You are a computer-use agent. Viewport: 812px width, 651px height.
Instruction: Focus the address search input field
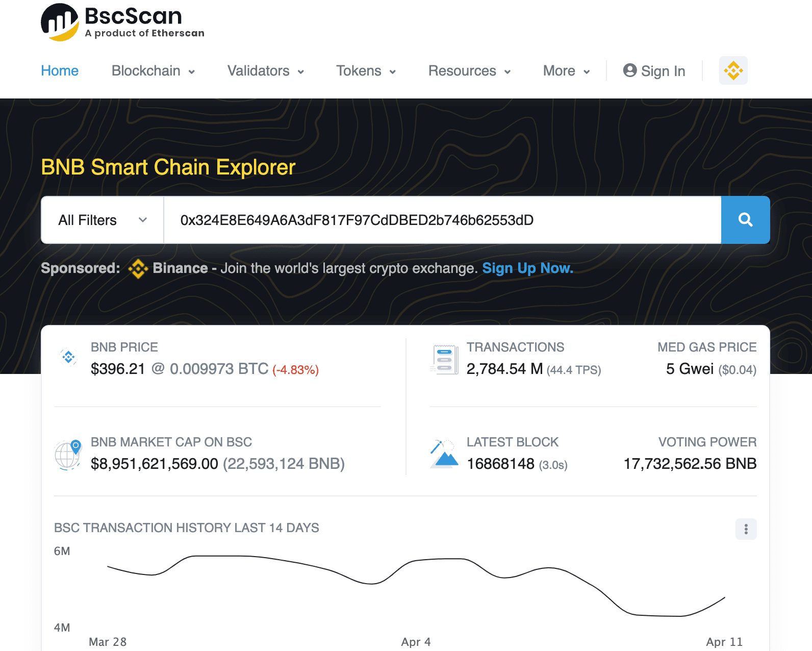click(x=442, y=220)
